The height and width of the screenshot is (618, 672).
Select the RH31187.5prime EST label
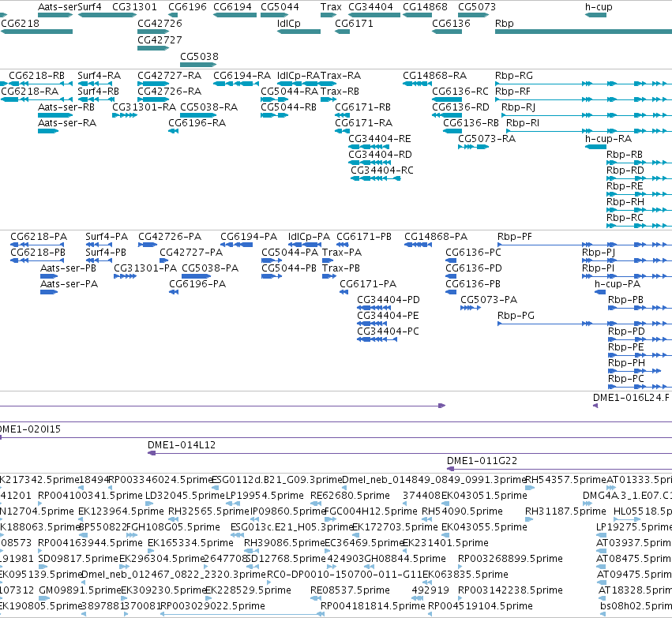point(565,511)
